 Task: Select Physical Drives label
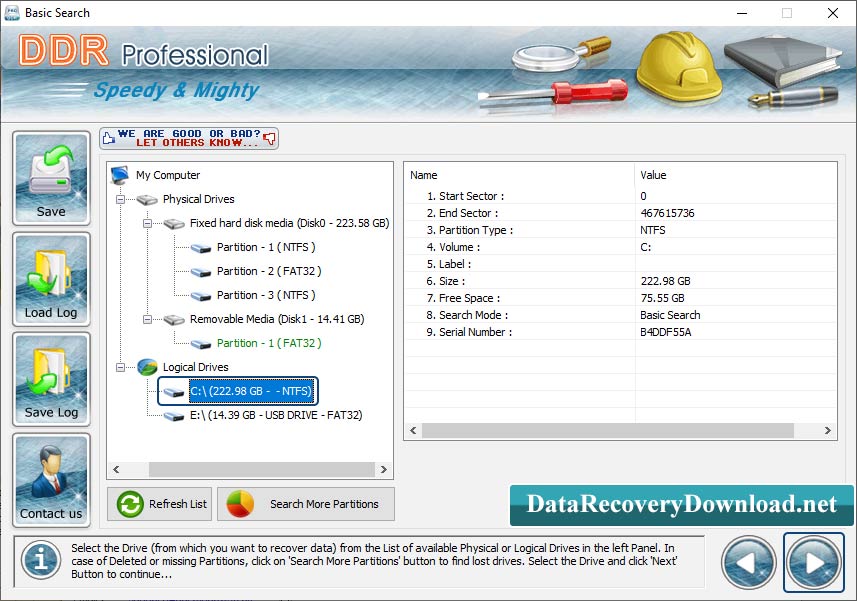[198, 199]
